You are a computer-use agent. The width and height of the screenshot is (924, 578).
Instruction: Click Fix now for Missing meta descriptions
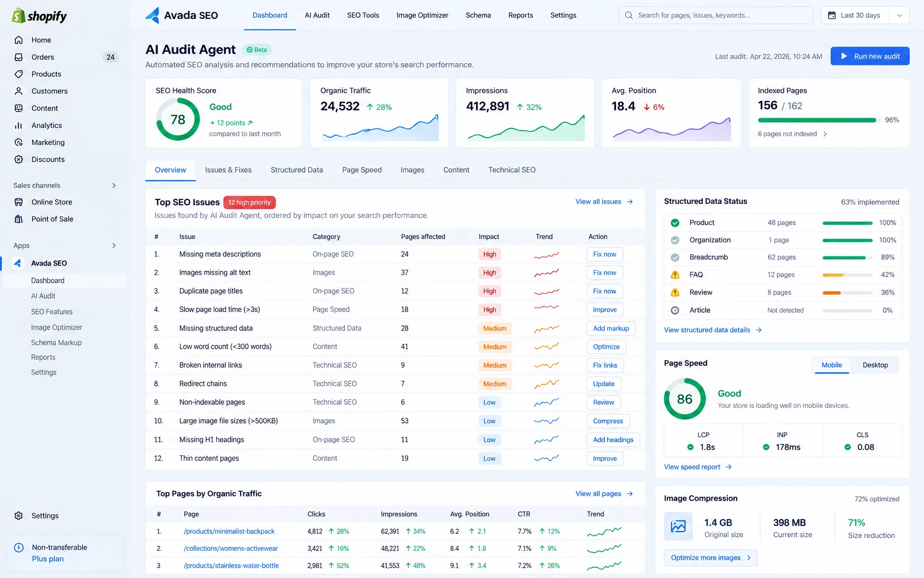click(605, 254)
